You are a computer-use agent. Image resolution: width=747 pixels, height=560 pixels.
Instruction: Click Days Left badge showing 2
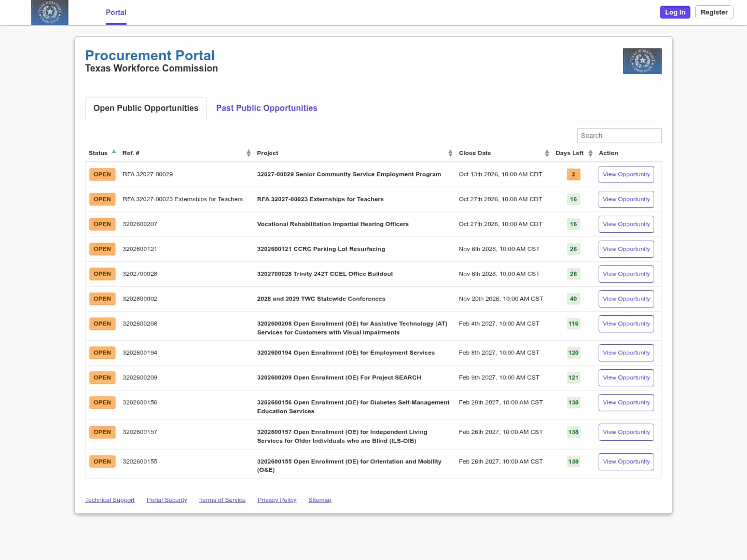pyautogui.click(x=573, y=175)
